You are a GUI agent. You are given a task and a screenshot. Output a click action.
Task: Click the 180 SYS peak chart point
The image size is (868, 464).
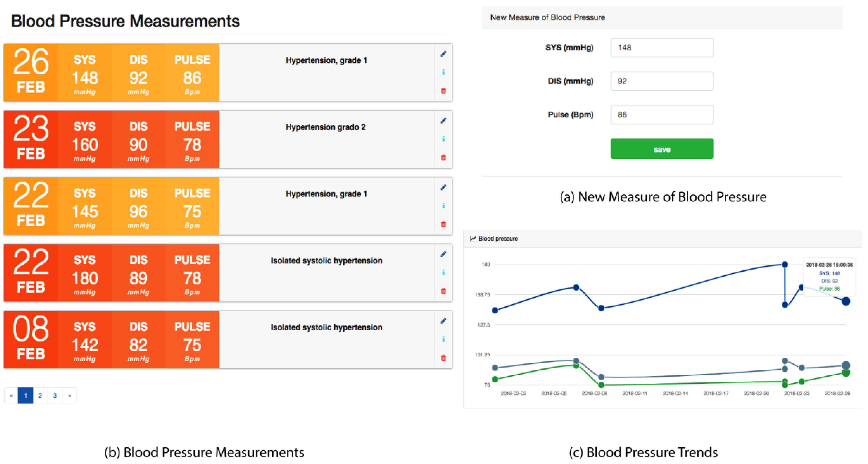[x=785, y=265]
